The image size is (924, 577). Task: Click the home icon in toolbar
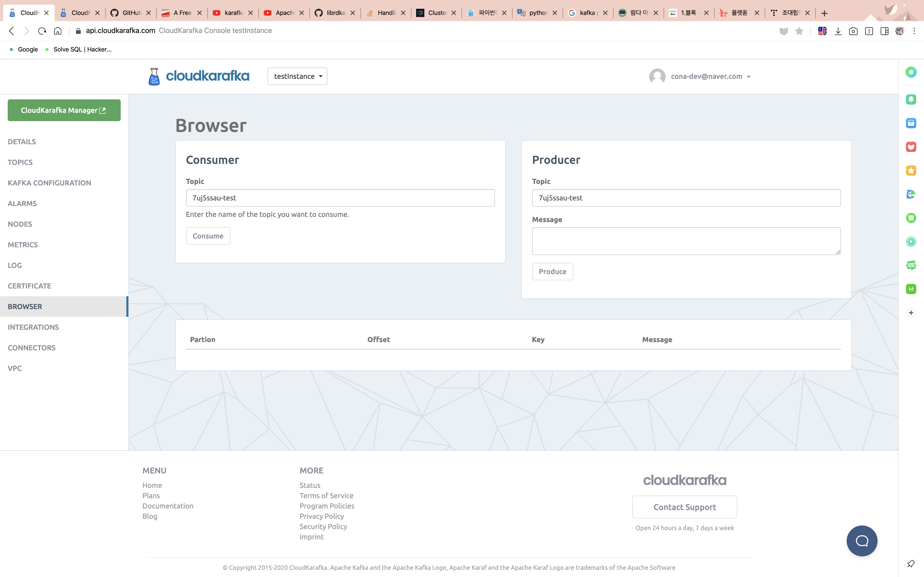tap(58, 31)
